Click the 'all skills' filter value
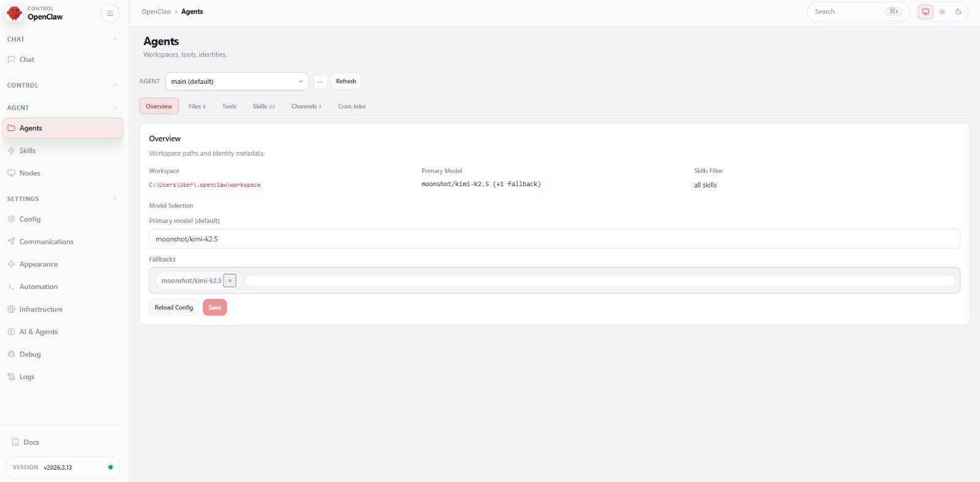 coord(705,185)
